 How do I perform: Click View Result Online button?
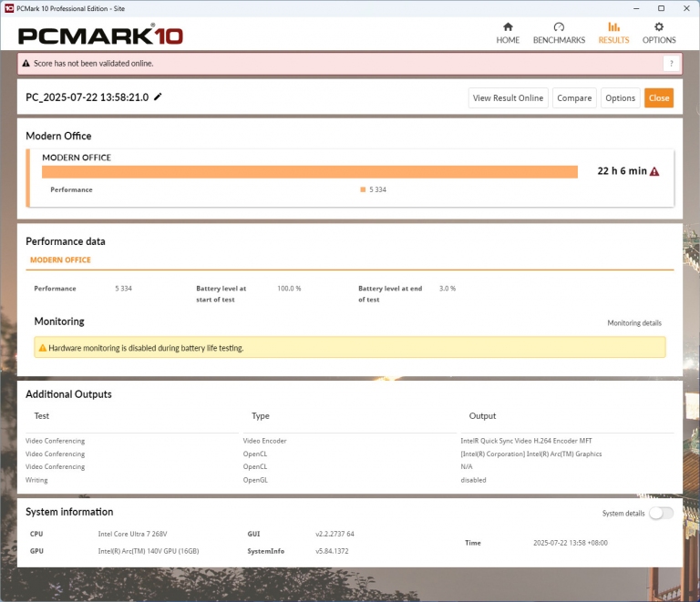tap(508, 98)
